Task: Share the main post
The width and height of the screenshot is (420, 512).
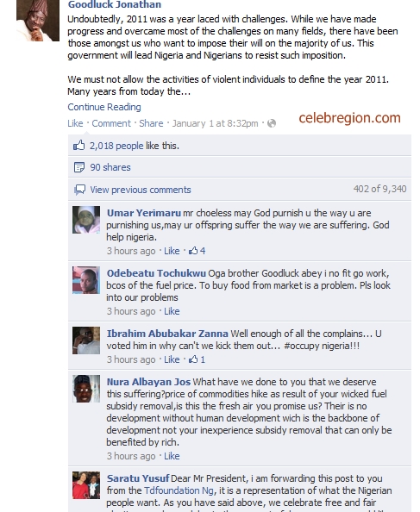Action: click(151, 123)
